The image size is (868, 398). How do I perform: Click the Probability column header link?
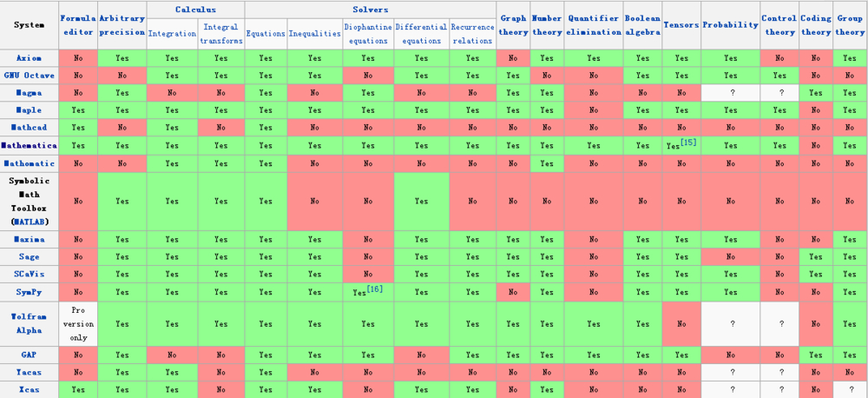[730, 25]
